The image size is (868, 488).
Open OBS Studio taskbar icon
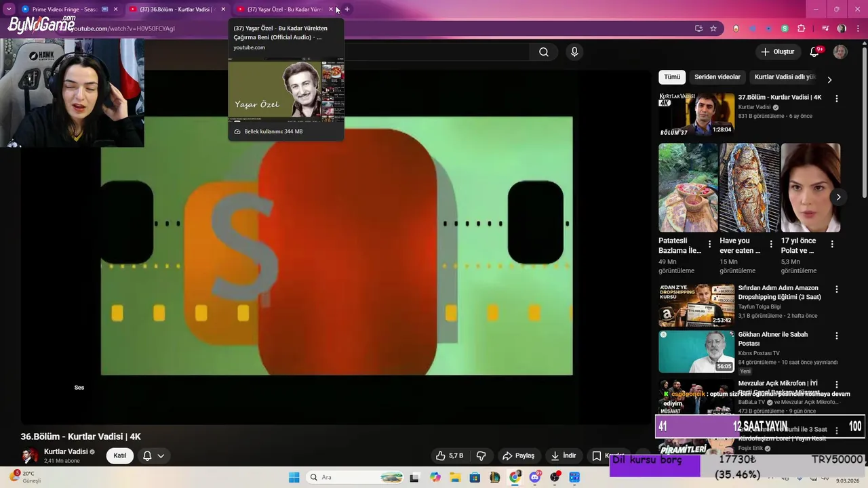tap(555, 477)
